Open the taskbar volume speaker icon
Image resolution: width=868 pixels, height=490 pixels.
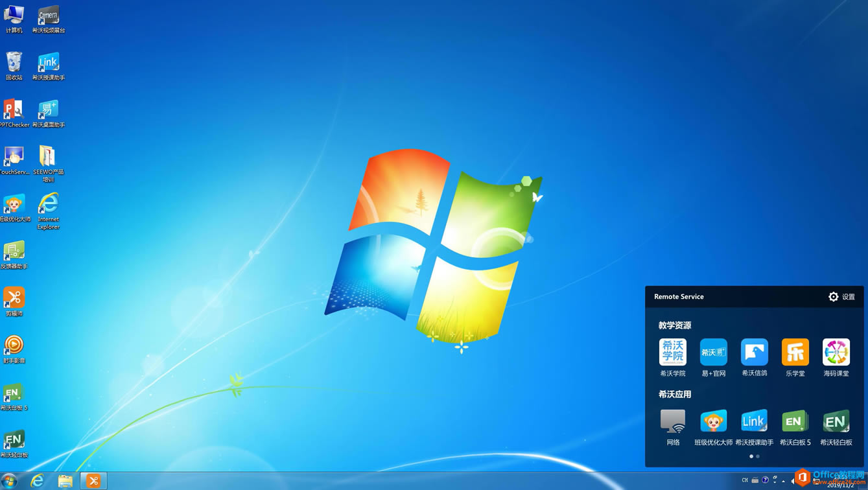coord(792,481)
